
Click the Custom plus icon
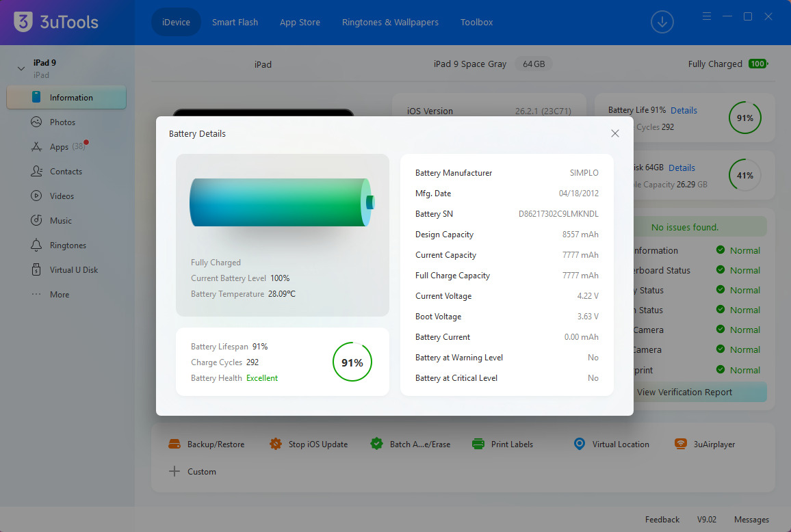coord(174,471)
